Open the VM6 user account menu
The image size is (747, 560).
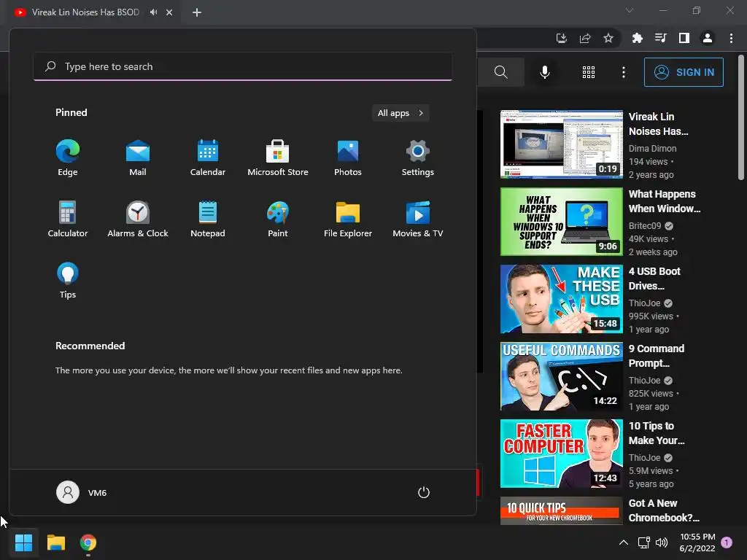[x=82, y=492]
